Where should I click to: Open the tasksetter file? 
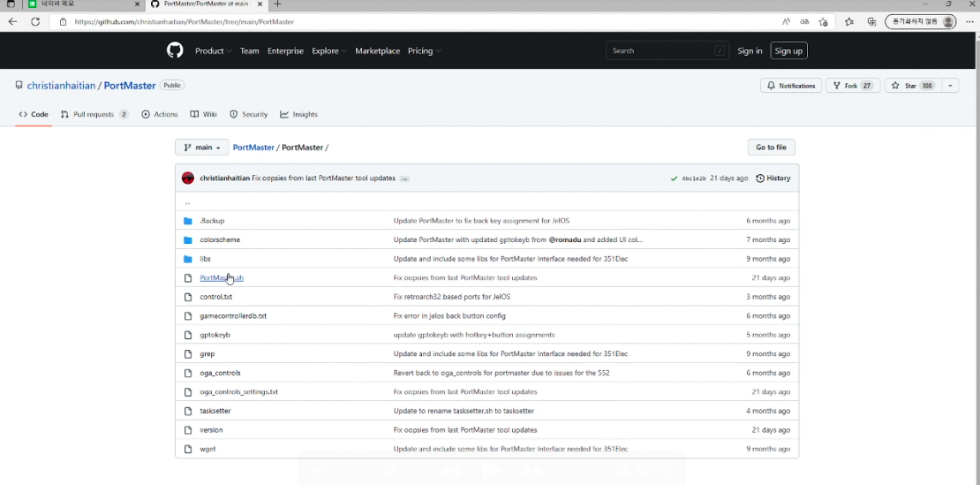(215, 411)
